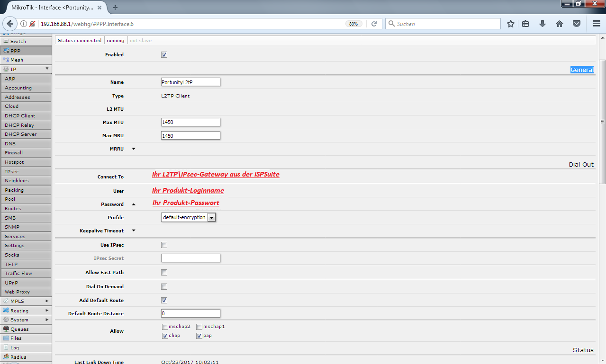The width and height of the screenshot is (606, 364).
Task: Click the bookmark star icon
Action: [x=510, y=24]
